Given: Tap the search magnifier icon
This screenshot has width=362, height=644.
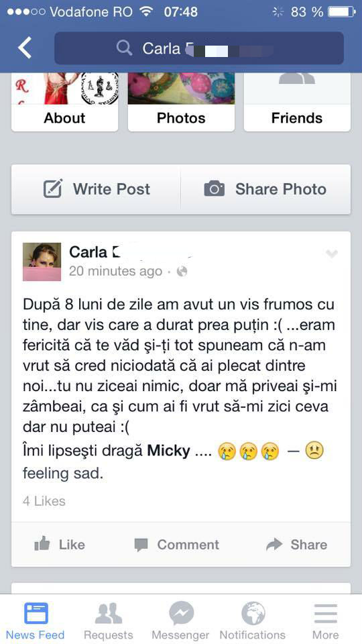Looking at the screenshot, I should tap(124, 48).
